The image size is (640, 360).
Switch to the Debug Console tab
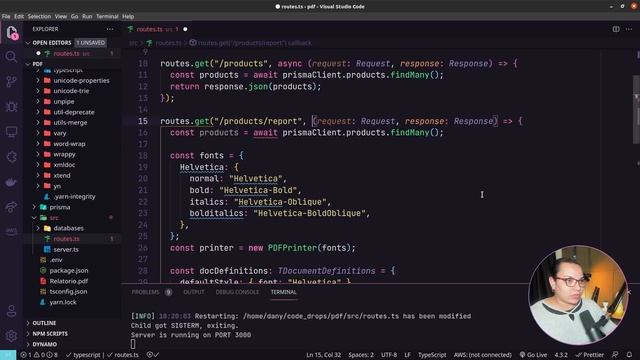[237, 292]
